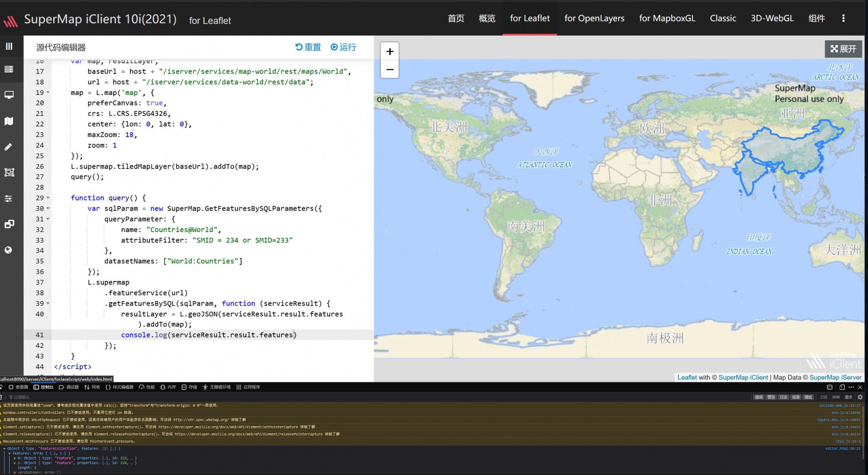Open the vertical three-dot header menu
Viewport: 868px width, 475px height.
[x=843, y=18]
